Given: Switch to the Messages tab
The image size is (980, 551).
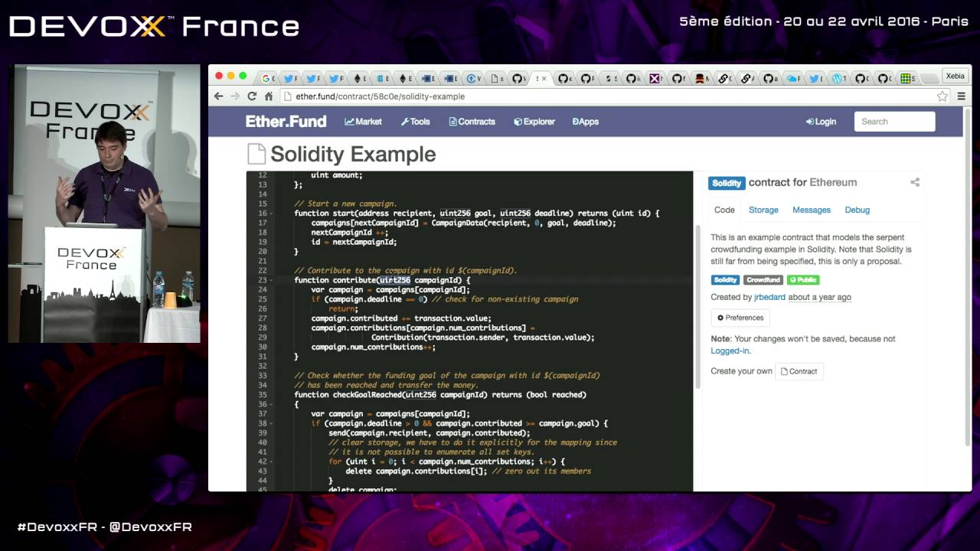Looking at the screenshot, I should click(812, 210).
